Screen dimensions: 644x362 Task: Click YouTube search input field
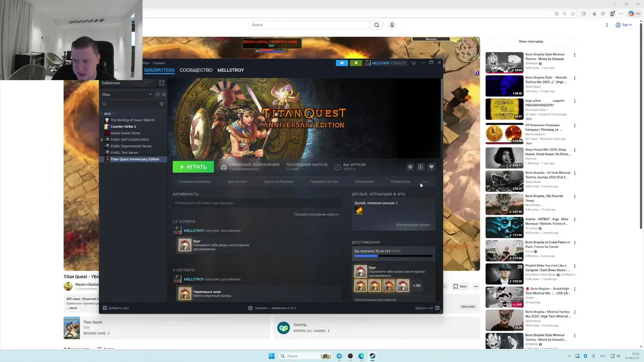(x=308, y=25)
